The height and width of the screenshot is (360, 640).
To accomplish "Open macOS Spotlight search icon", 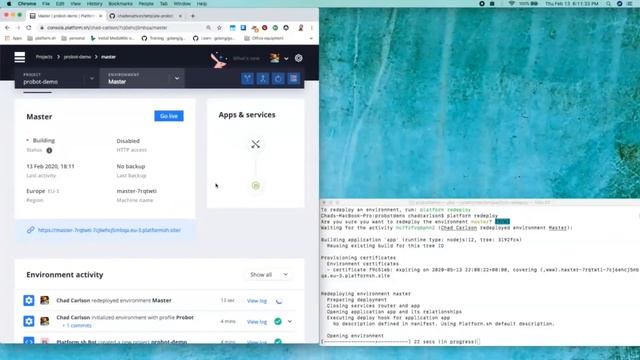I will click(x=609, y=4).
